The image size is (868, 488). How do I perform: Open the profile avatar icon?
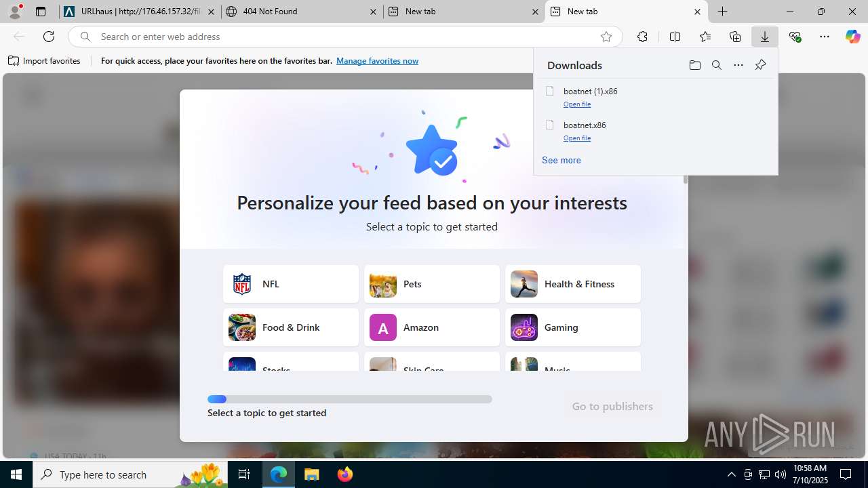tap(15, 12)
